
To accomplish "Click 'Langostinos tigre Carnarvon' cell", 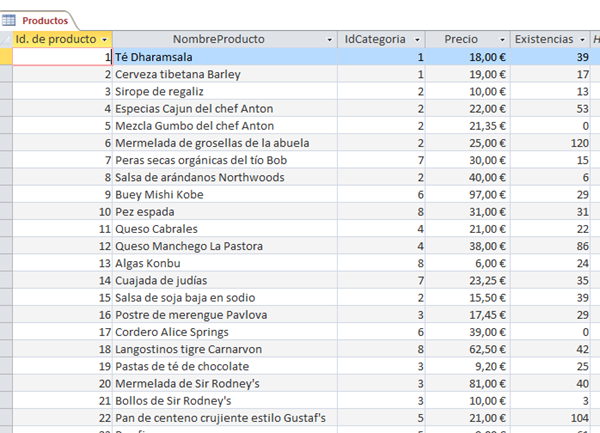I will [x=225, y=349].
